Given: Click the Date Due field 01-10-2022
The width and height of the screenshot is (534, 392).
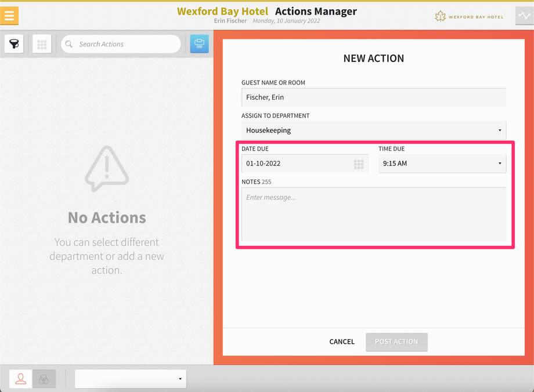Looking at the screenshot, I should coord(305,164).
